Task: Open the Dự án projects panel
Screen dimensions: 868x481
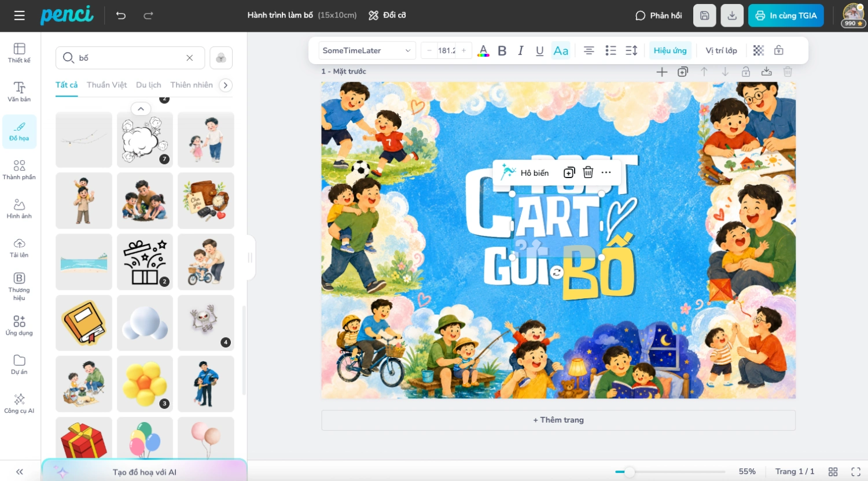Action: pos(19,364)
